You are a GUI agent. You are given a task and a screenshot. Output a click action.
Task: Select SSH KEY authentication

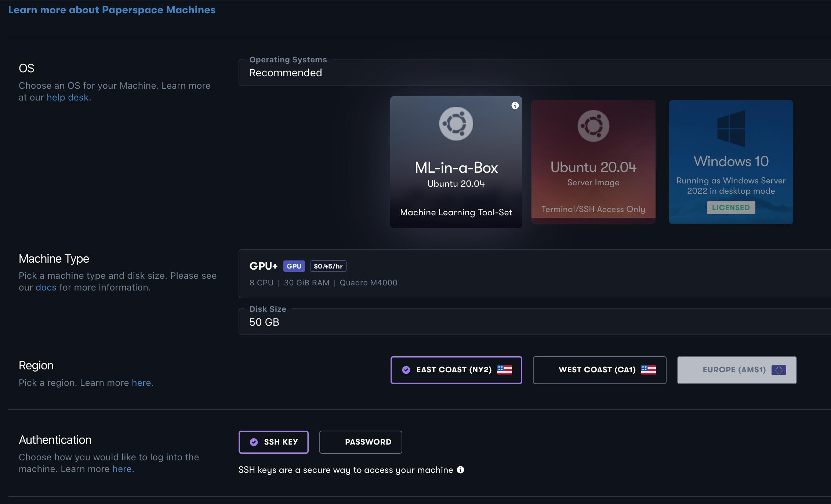pos(273,442)
